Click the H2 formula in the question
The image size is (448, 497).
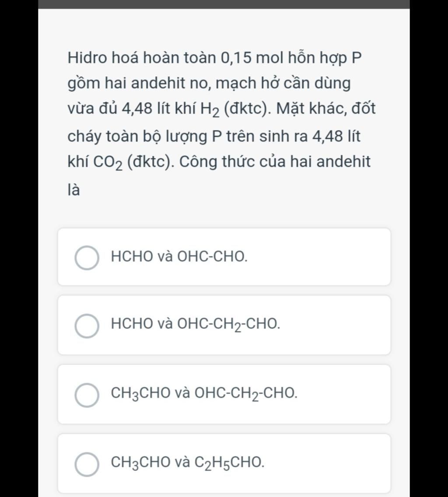tap(209, 110)
